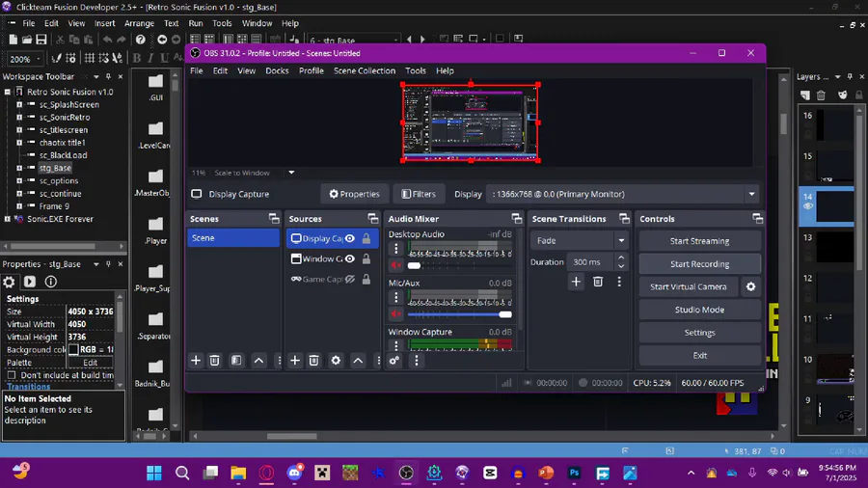Open preview Scale to Window dropdown
The image size is (868, 488).
pyautogui.click(x=291, y=173)
